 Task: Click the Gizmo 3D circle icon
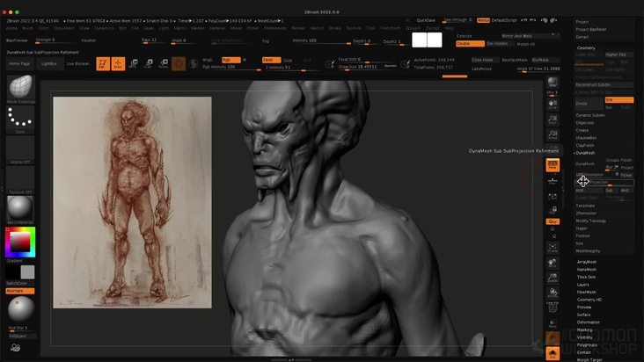[x=179, y=63]
